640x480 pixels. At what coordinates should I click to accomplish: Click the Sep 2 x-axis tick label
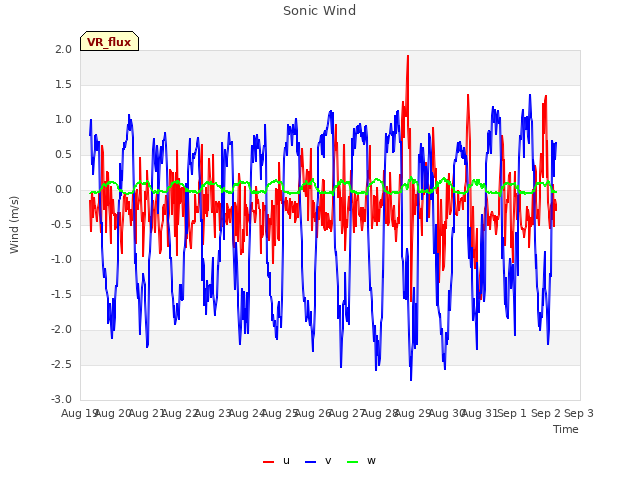[x=546, y=413]
